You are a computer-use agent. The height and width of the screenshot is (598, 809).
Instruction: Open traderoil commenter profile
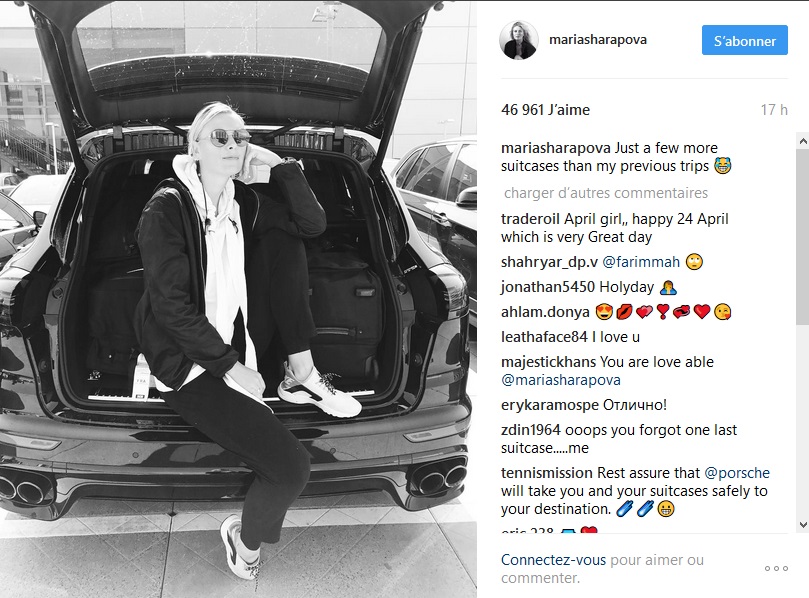530,219
